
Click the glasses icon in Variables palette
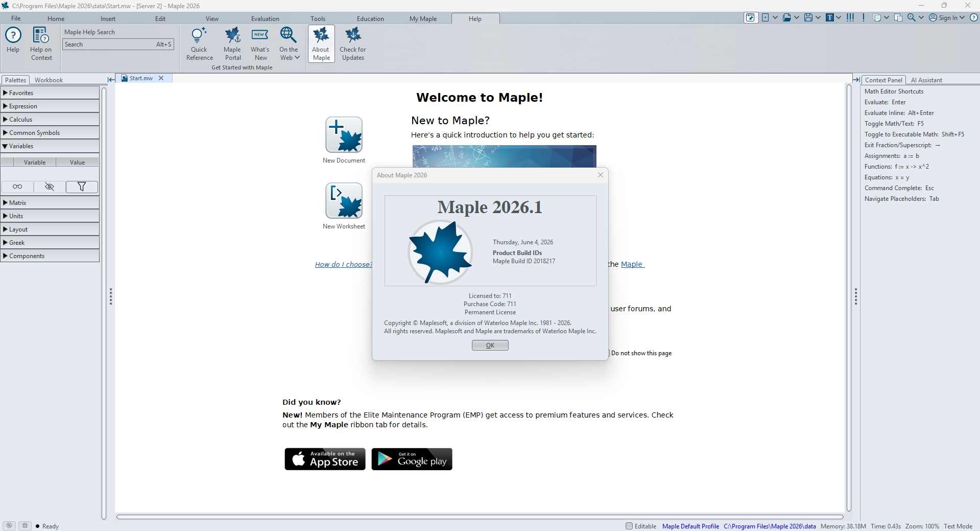(x=17, y=187)
